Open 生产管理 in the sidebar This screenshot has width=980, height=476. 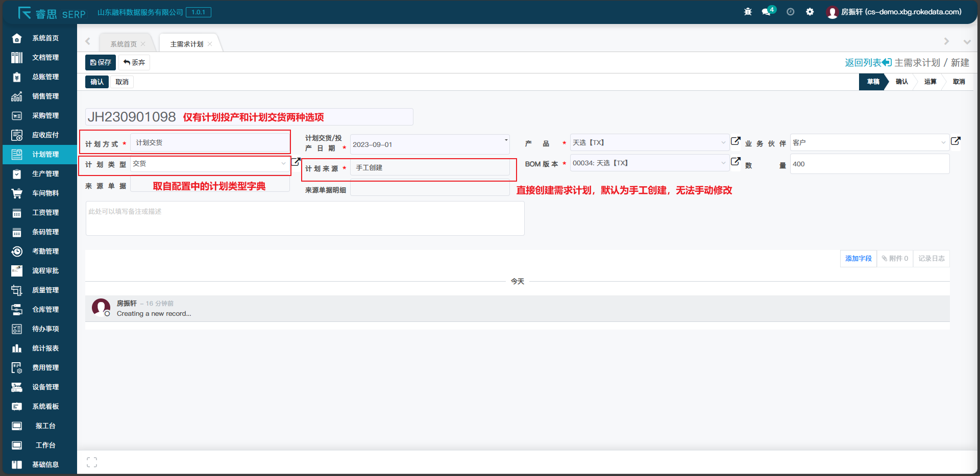coord(45,174)
